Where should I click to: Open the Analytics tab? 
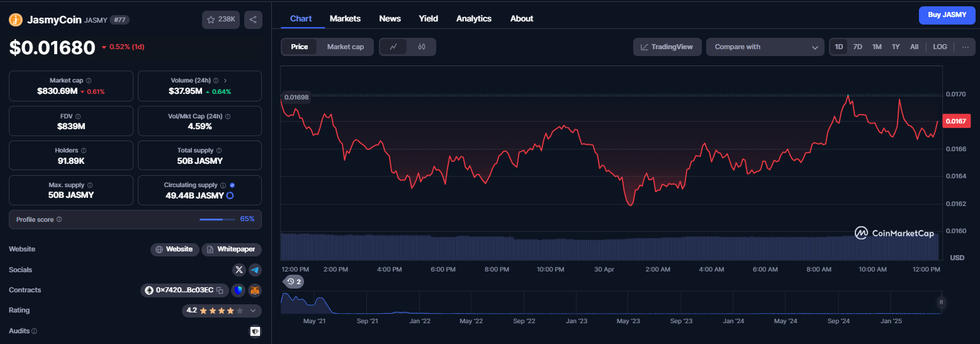coord(474,18)
